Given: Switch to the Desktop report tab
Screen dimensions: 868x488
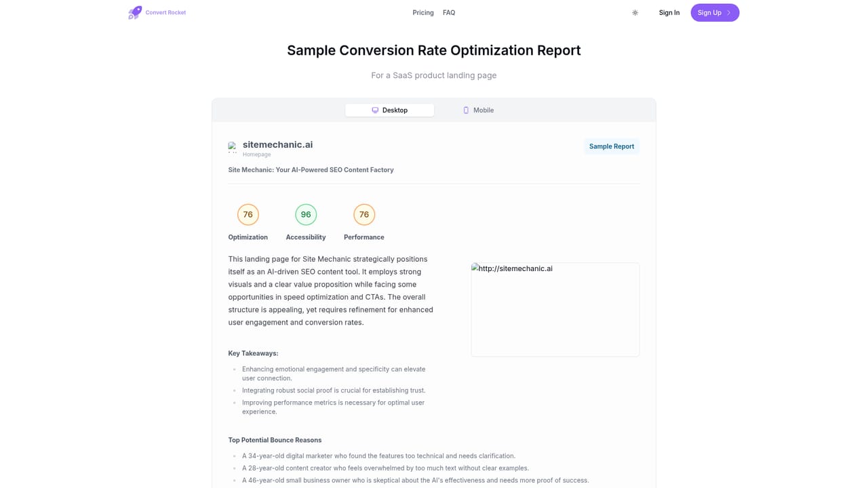Looking at the screenshot, I should pos(389,110).
